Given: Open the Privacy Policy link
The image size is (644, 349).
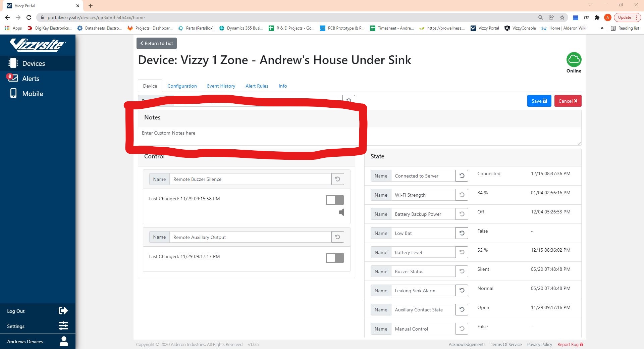Looking at the screenshot, I should pyautogui.click(x=539, y=344).
